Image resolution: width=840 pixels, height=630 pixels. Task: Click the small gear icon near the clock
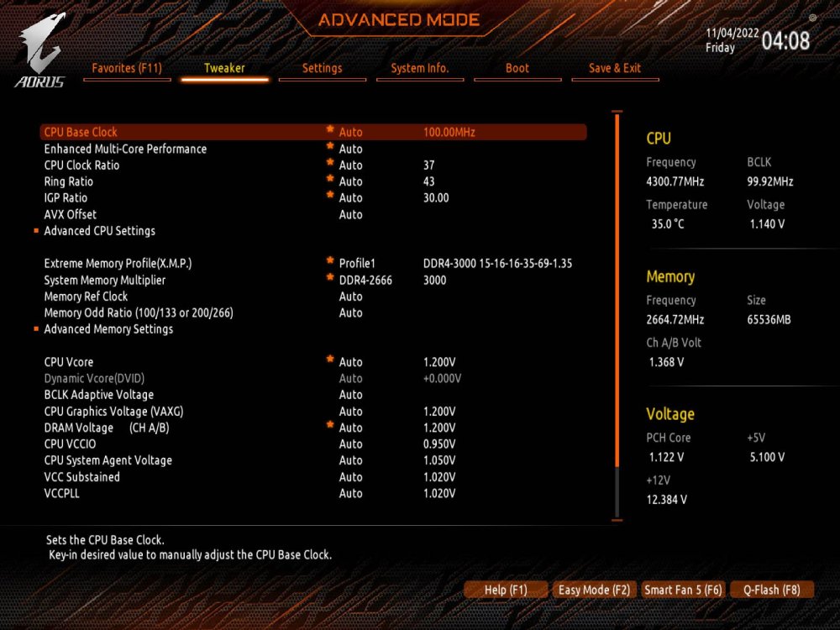coord(812,18)
